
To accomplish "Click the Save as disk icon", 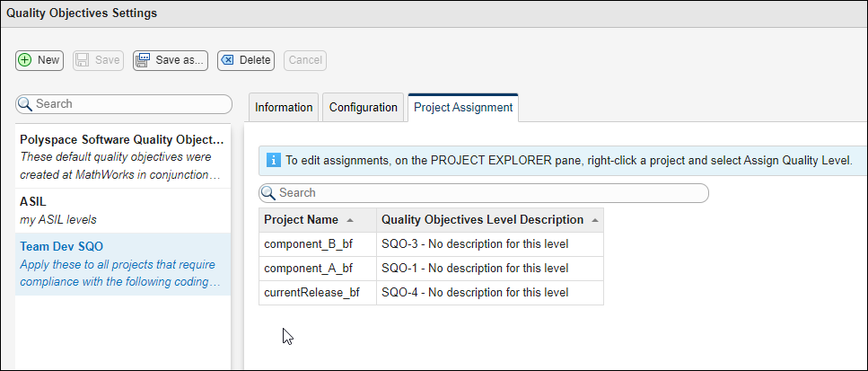I will [x=144, y=60].
